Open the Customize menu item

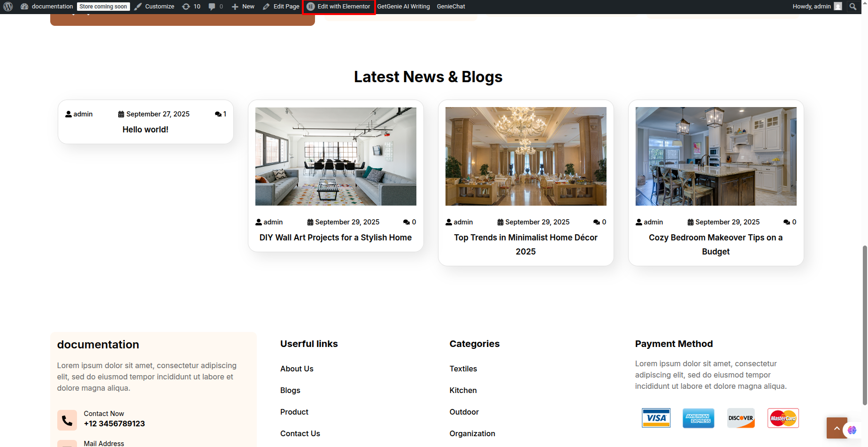click(x=154, y=7)
